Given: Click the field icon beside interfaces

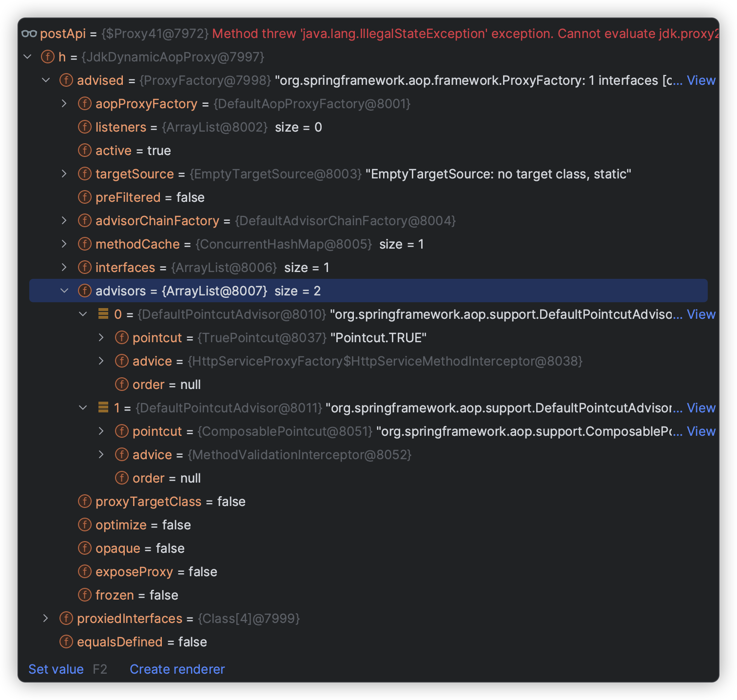Looking at the screenshot, I should [85, 268].
